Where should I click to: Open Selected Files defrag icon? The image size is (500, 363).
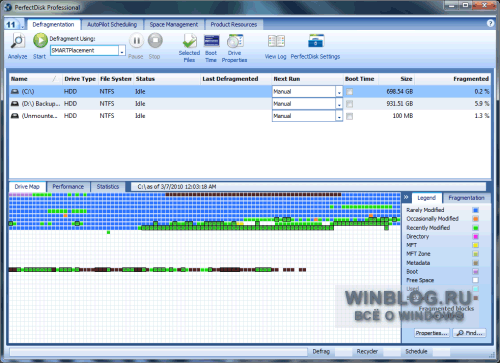189,41
